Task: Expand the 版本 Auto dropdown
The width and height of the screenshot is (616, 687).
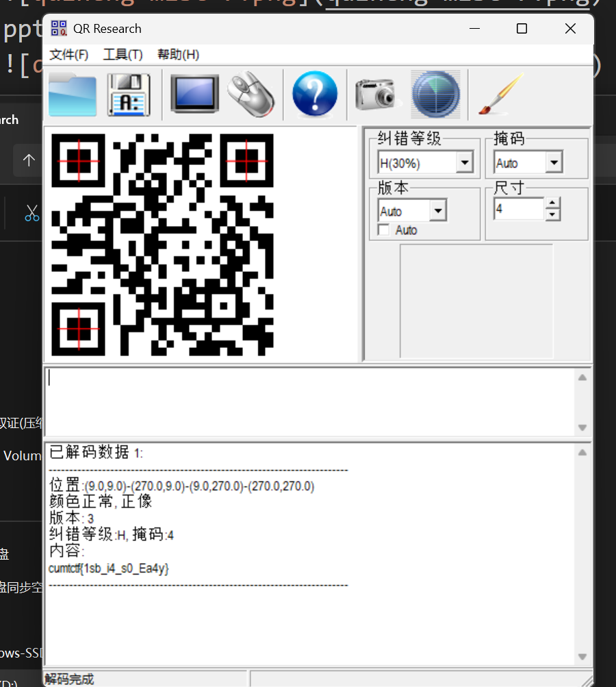Action: pos(438,211)
